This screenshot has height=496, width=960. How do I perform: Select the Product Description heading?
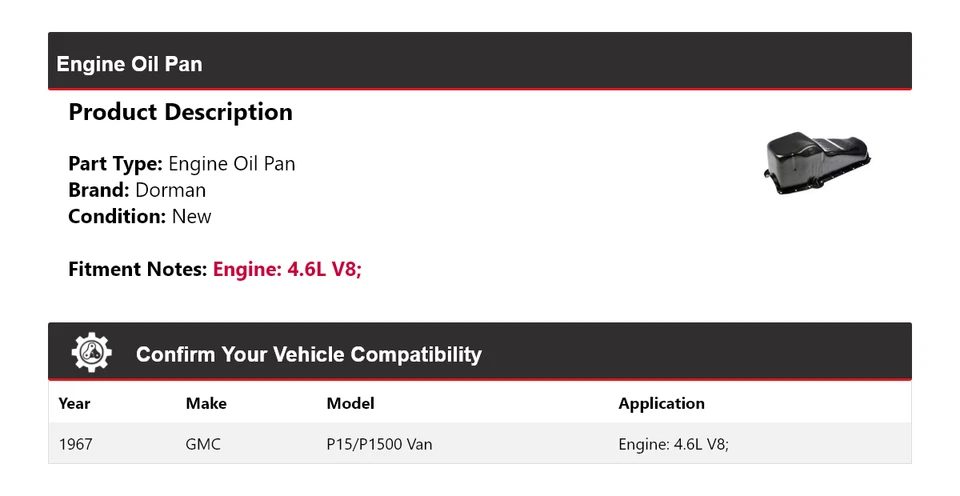pyautogui.click(x=180, y=112)
